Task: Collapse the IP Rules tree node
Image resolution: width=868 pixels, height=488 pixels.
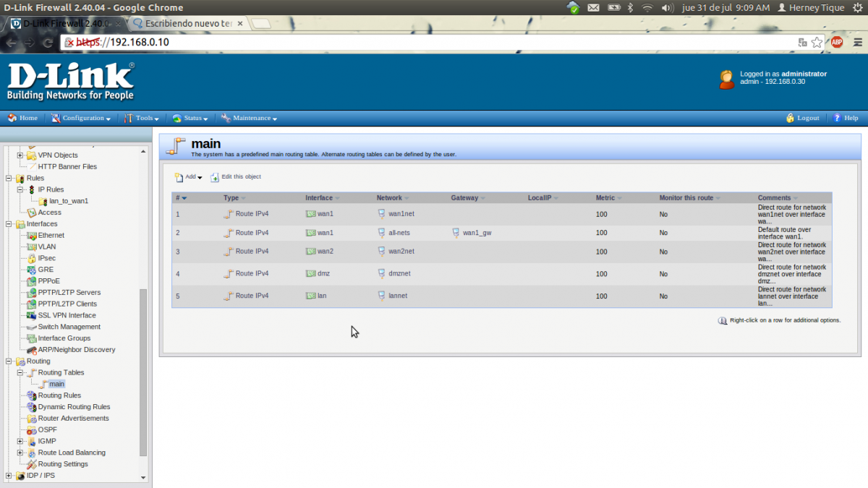Action: [20, 189]
